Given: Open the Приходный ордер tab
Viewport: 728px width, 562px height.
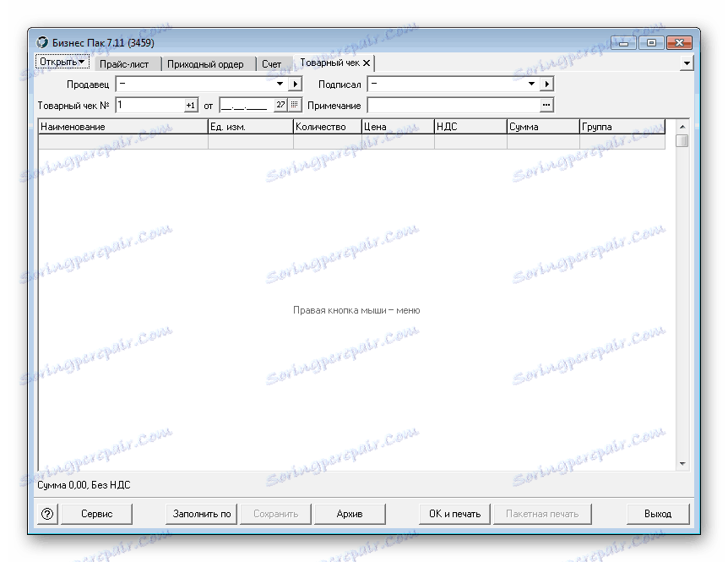Looking at the screenshot, I should (x=209, y=63).
